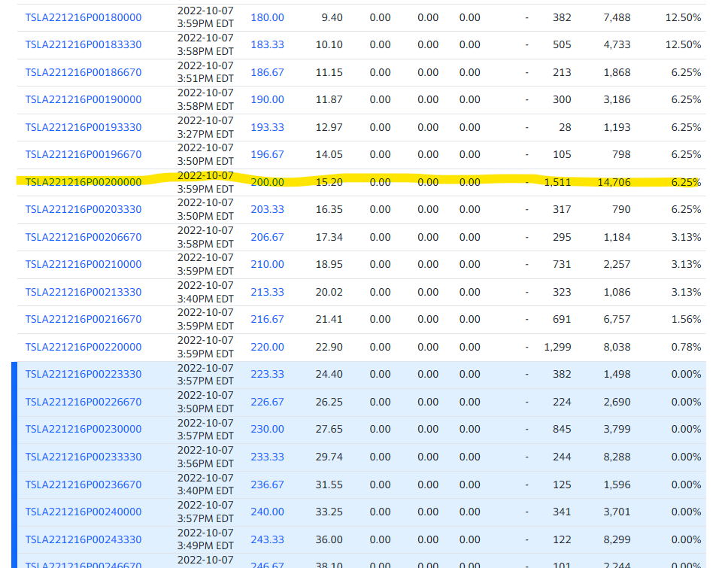The height and width of the screenshot is (568, 728).
Task: Open contract TSLA221216P00186670
Action: click(x=83, y=72)
